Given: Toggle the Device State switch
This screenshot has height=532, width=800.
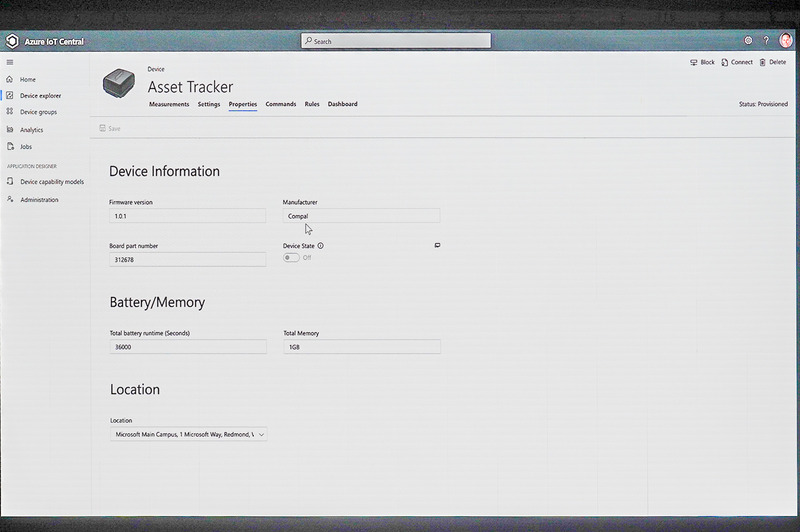Looking at the screenshot, I should 291,258.
